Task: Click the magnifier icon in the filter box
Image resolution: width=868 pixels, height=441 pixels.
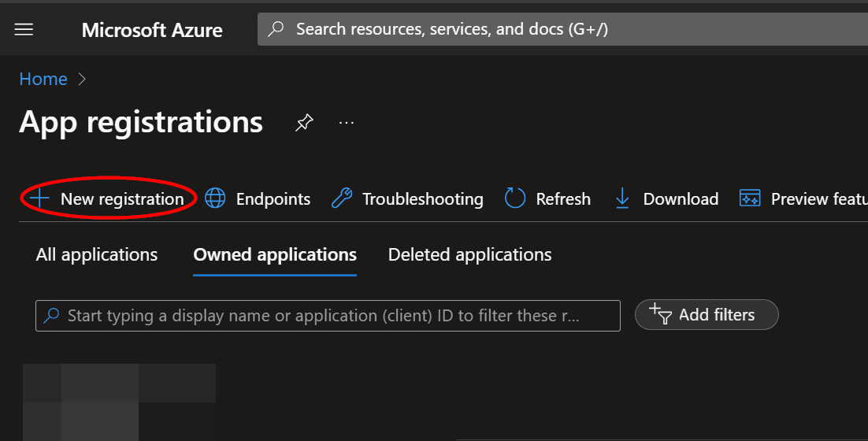Action: pos(51,316)
